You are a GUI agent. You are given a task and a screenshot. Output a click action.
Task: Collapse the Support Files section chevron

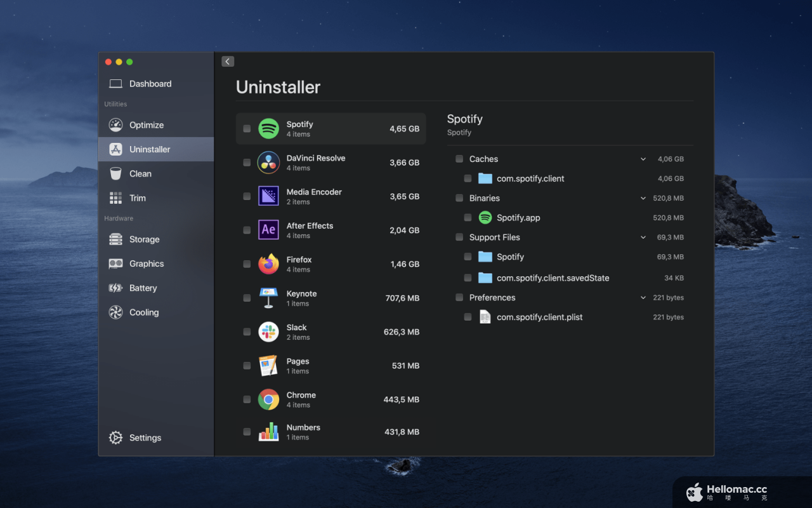pos(643,237)
